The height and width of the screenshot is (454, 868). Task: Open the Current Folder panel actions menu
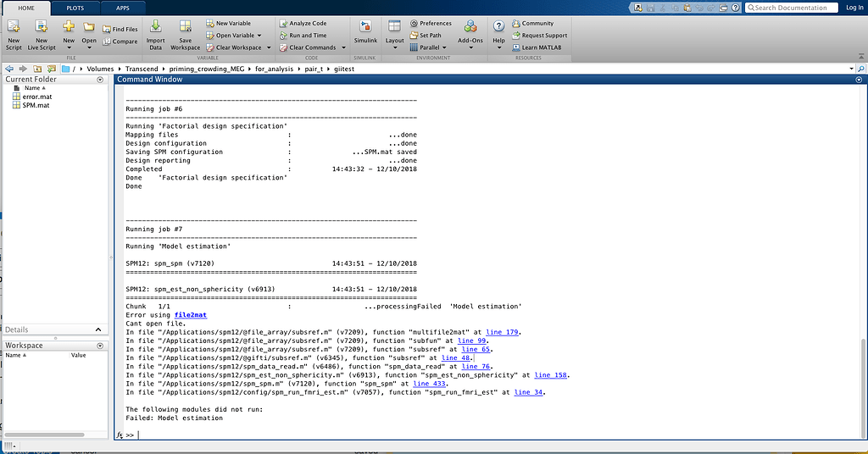(x=100, y=80)
